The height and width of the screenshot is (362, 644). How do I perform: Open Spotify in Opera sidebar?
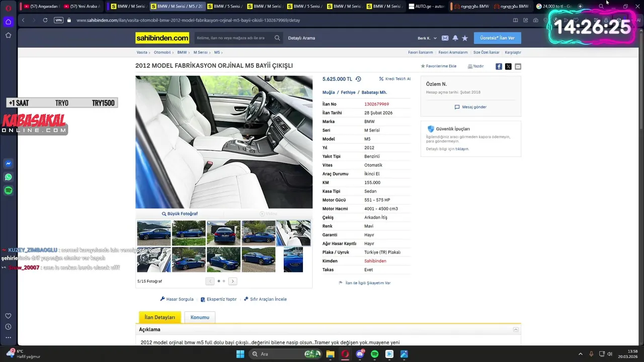pos(8,191)
